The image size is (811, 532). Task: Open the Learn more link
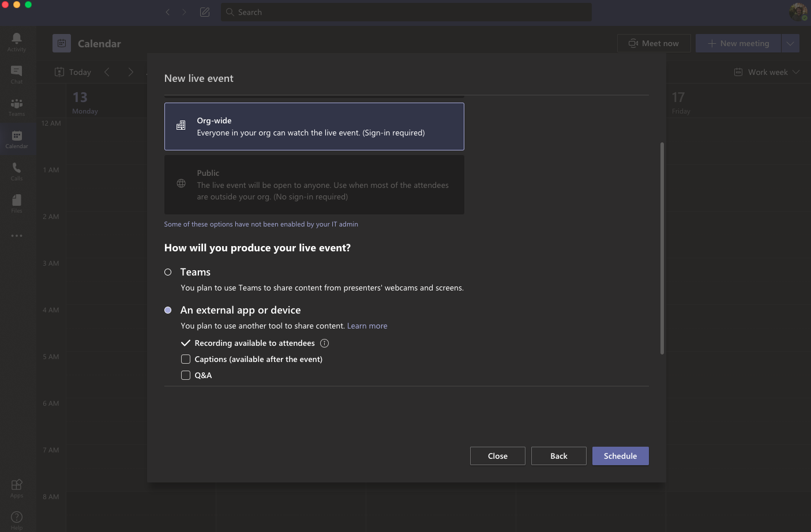[367, 325]
